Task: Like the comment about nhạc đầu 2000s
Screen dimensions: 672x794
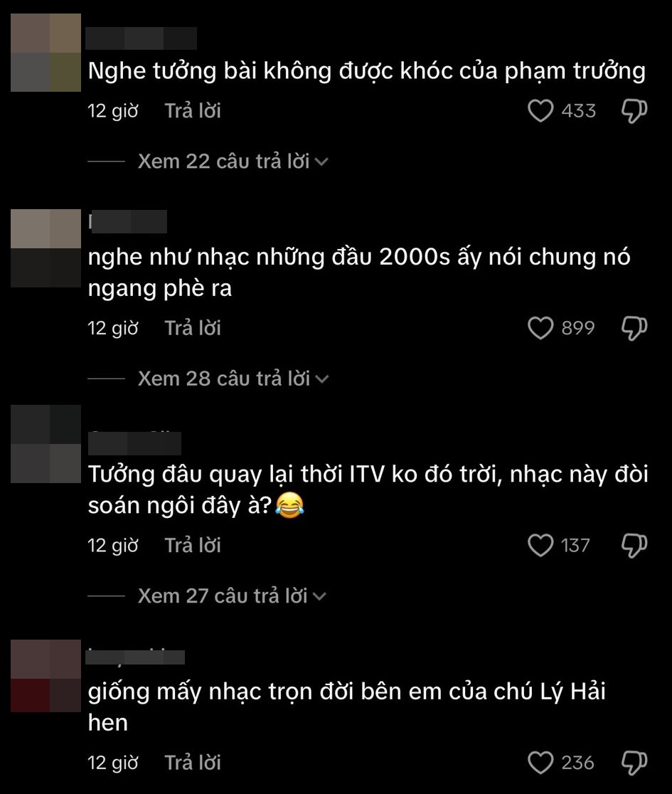Action: click(540, 328)
